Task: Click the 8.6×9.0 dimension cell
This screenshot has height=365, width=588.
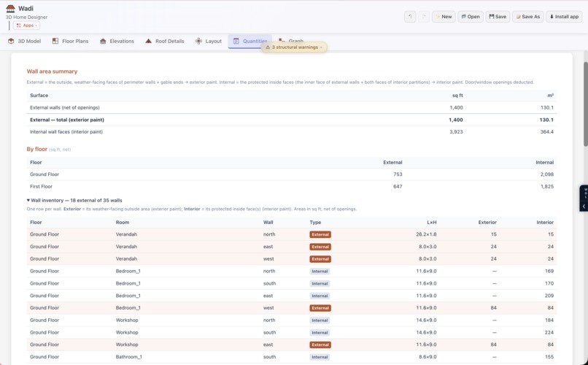Action: click(428, 357)
